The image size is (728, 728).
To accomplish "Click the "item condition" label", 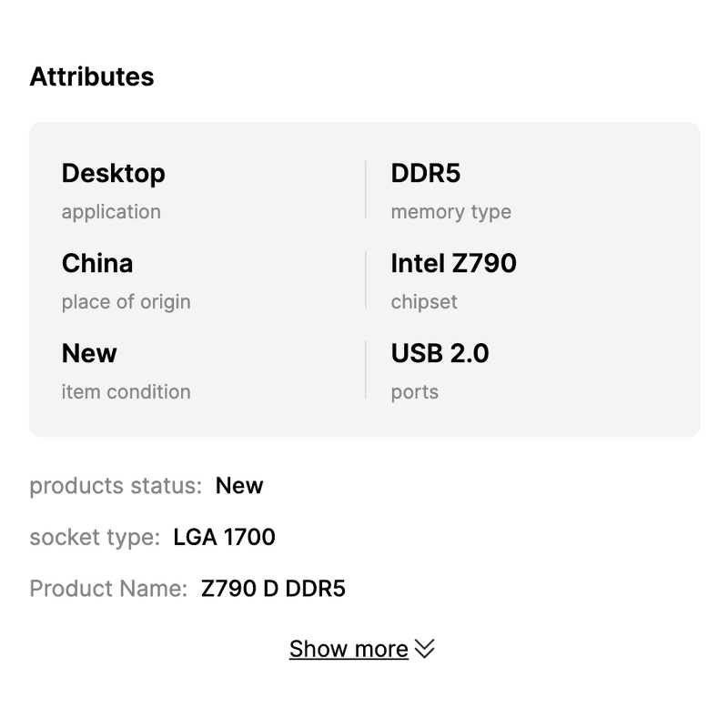I will [x=126, y=392].
